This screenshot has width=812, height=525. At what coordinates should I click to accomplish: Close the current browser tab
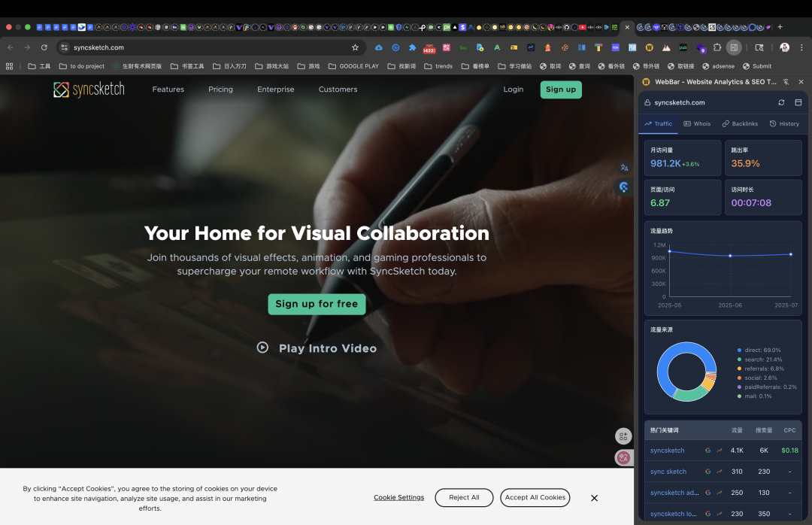[627, 27]
